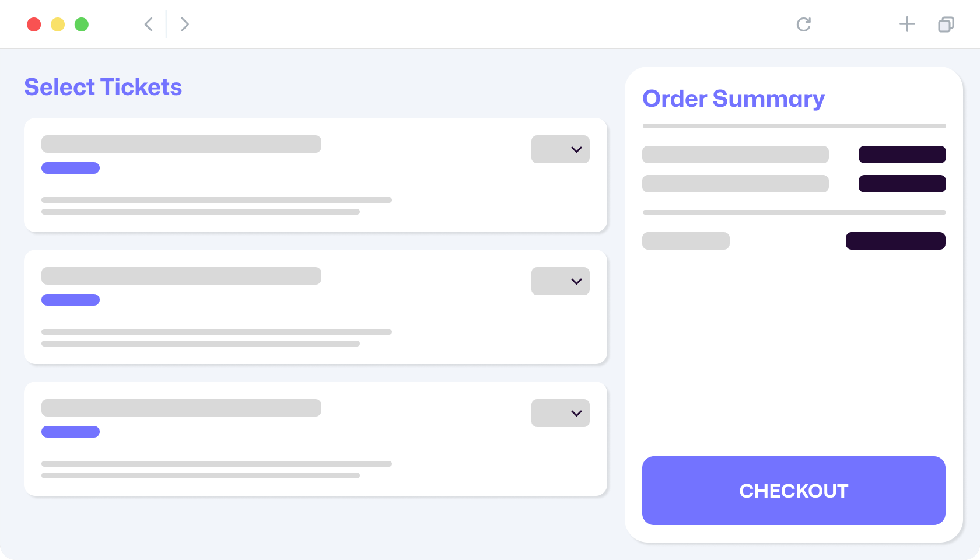Screen dimensions: 980x560
Task: Click third ticket's purple price tag
Action: click(71, 432)
